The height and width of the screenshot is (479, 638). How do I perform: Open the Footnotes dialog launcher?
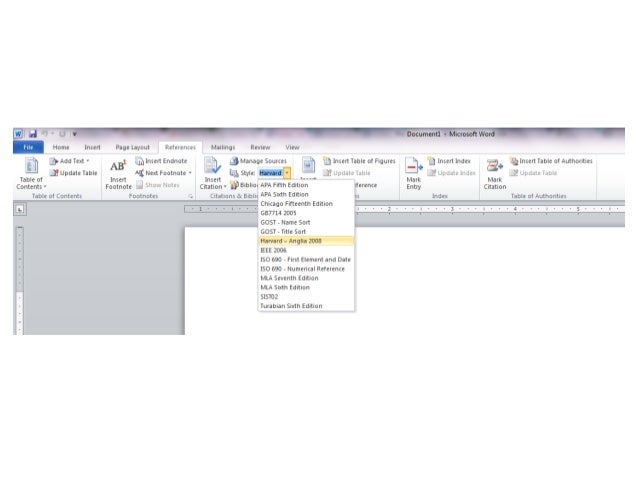190,196
